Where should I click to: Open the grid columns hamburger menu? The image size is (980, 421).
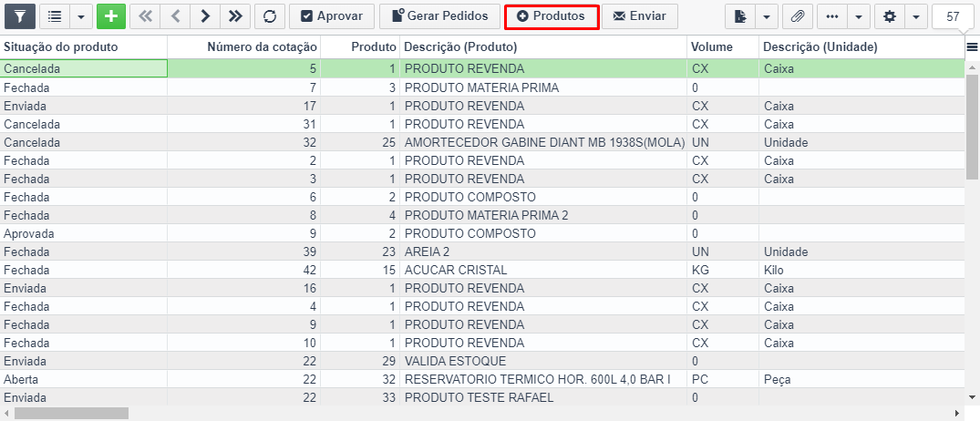[972, 47]
